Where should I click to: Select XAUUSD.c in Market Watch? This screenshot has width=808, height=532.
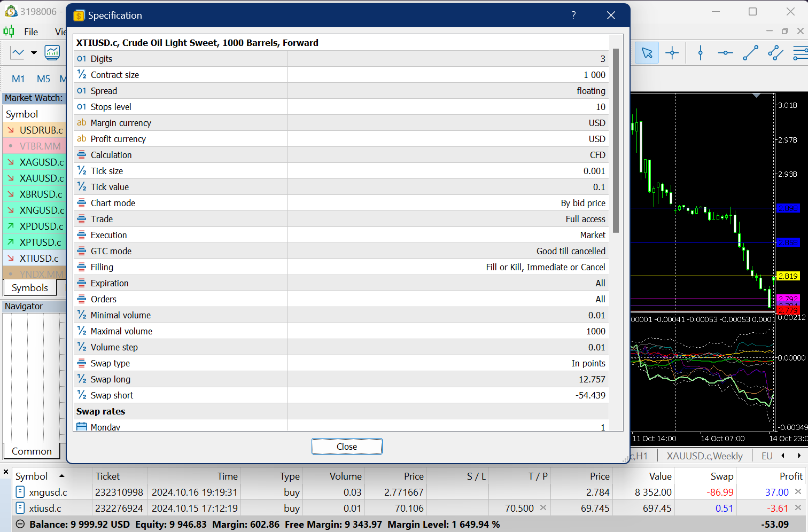pos(34,178)
